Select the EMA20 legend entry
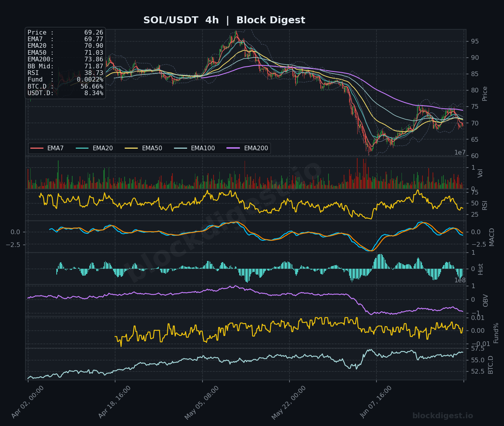The height and width of the screenshot is (426, 504). 94,148
